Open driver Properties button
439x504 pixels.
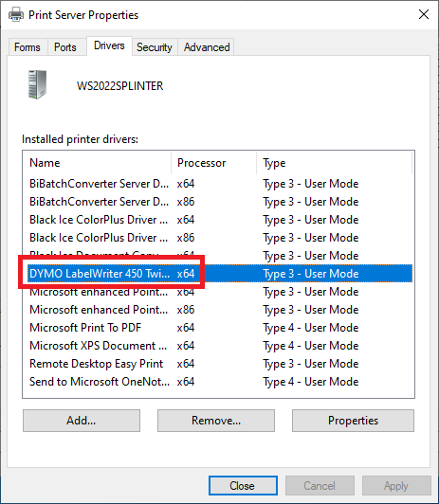pyautogui.click(x=353, y=421)
